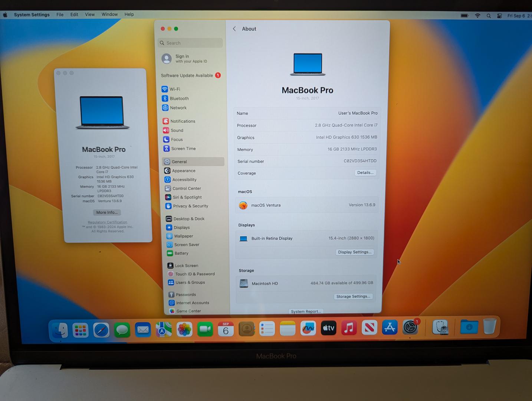Open Display Settings from About page

coord(355,252)
